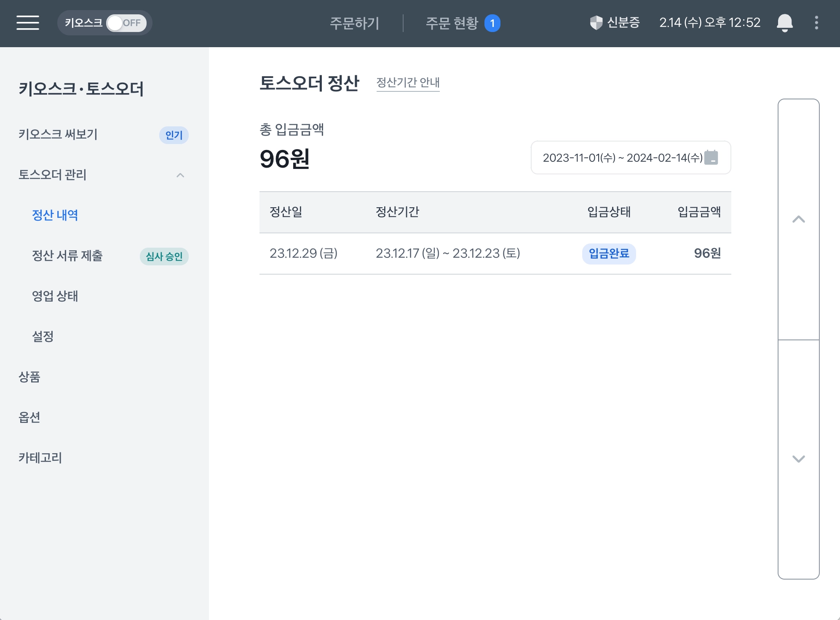The width and height of the screenshot is (840, 620).
Task: Open the hamburger menu
Action: coord(28,23)
